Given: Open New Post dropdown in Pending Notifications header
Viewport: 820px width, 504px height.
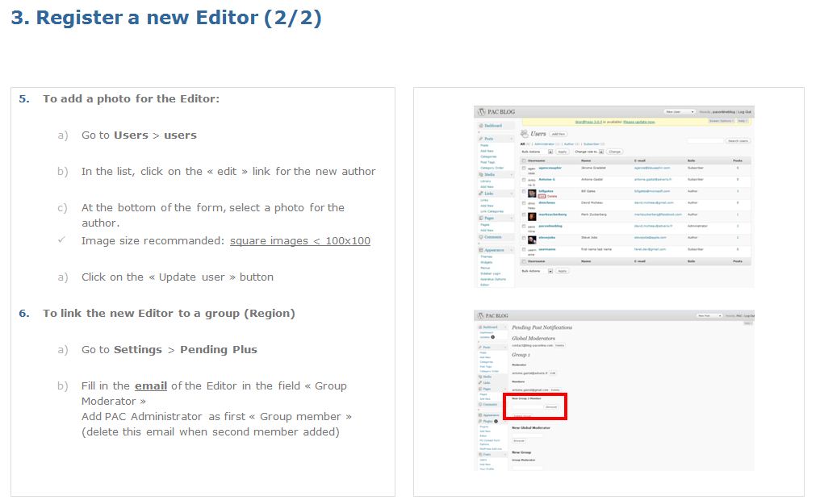Looking at the screenshot, I should click(x=709, y=315).
